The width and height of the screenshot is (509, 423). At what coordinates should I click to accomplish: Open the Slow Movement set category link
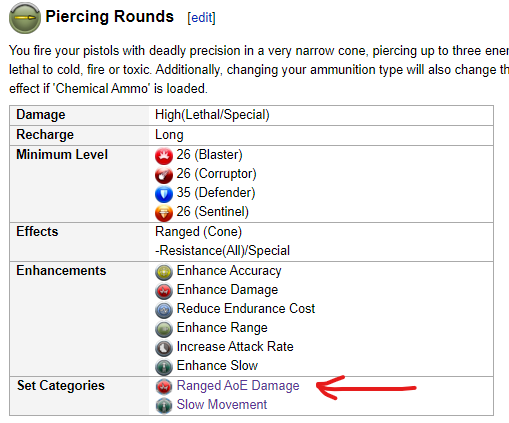tap(222, 405)
